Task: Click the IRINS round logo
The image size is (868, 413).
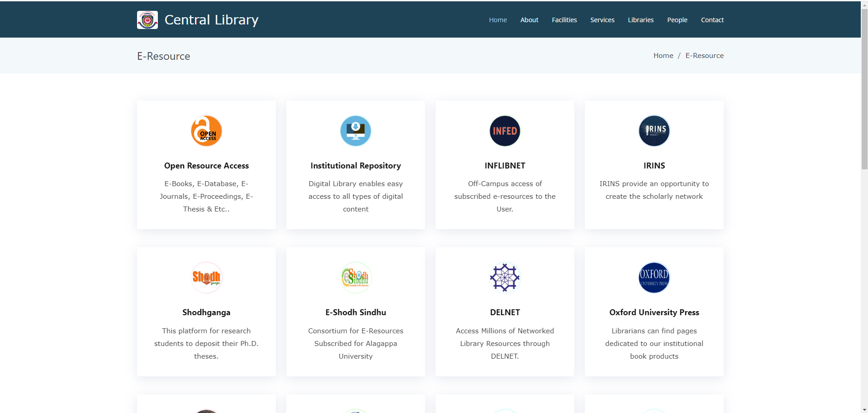Action: click(654, 131)
